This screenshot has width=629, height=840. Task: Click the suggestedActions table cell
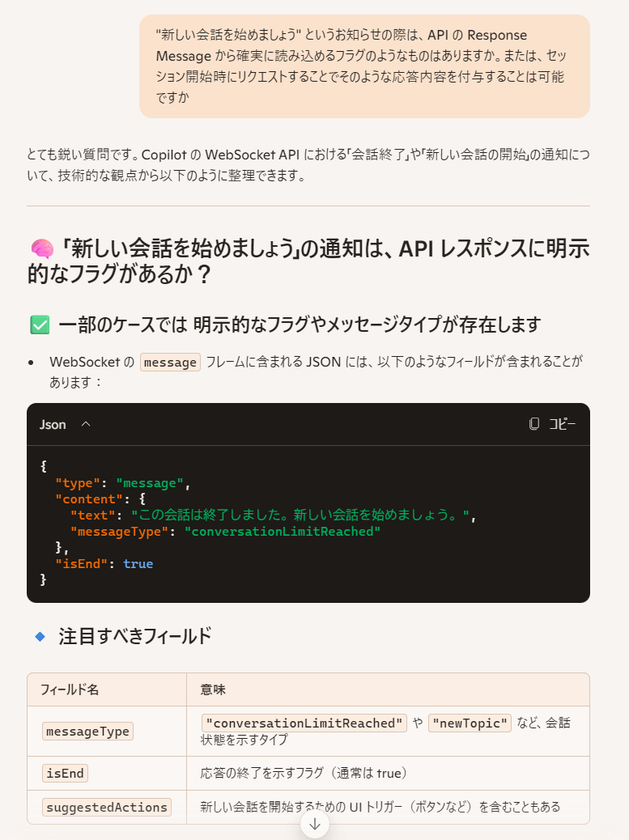(107, 808)
